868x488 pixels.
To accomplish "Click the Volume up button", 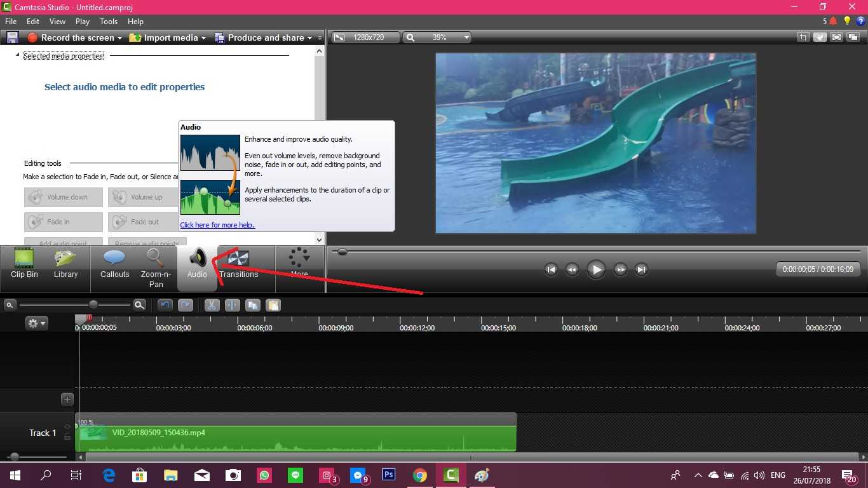I will 144,197.
